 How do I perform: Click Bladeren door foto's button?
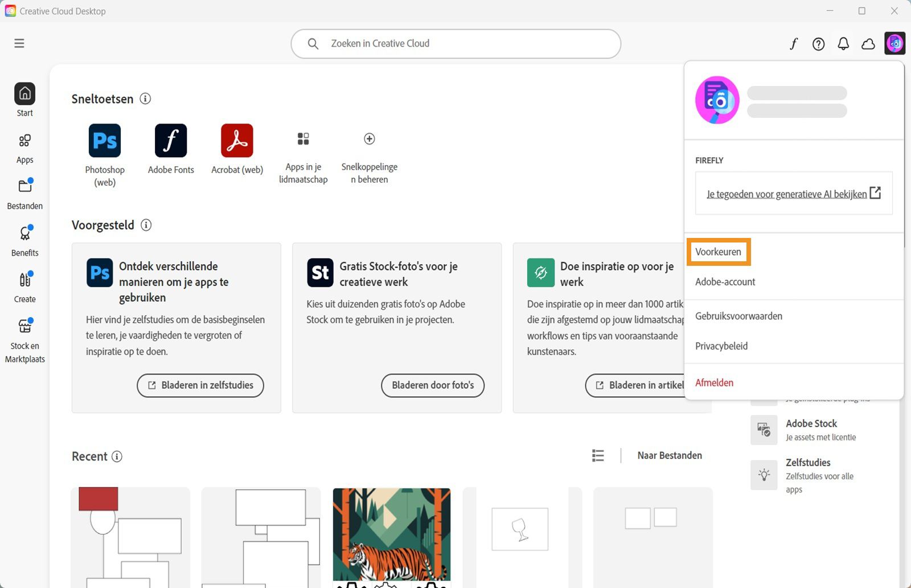click(x=432, y=385)
